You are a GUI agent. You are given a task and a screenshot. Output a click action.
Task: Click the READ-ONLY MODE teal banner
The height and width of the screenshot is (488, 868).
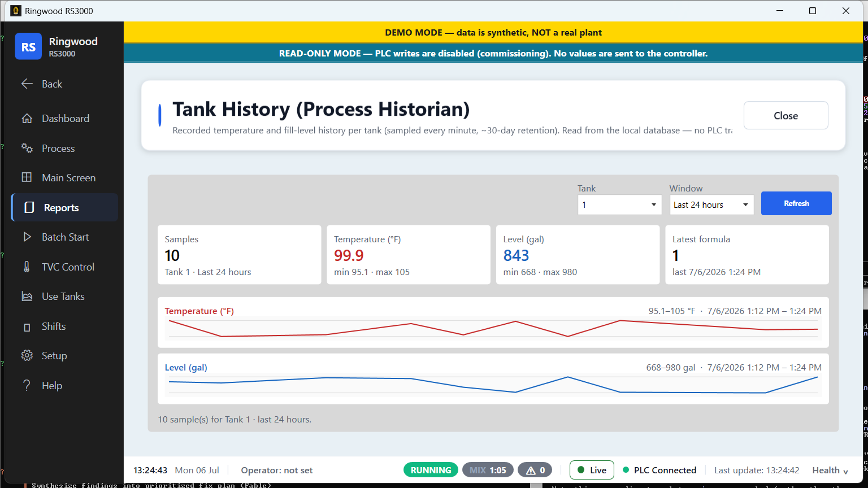tap(493, 53)
